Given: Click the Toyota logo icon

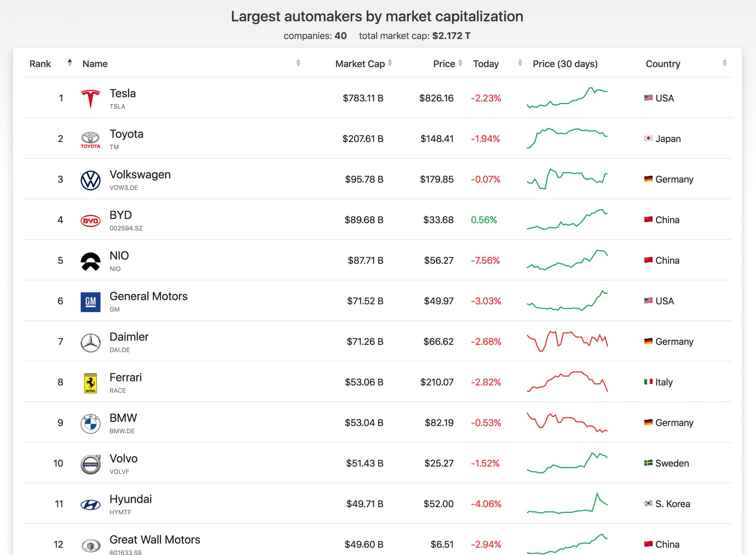Looking at the screenshot, I should 90,140.
